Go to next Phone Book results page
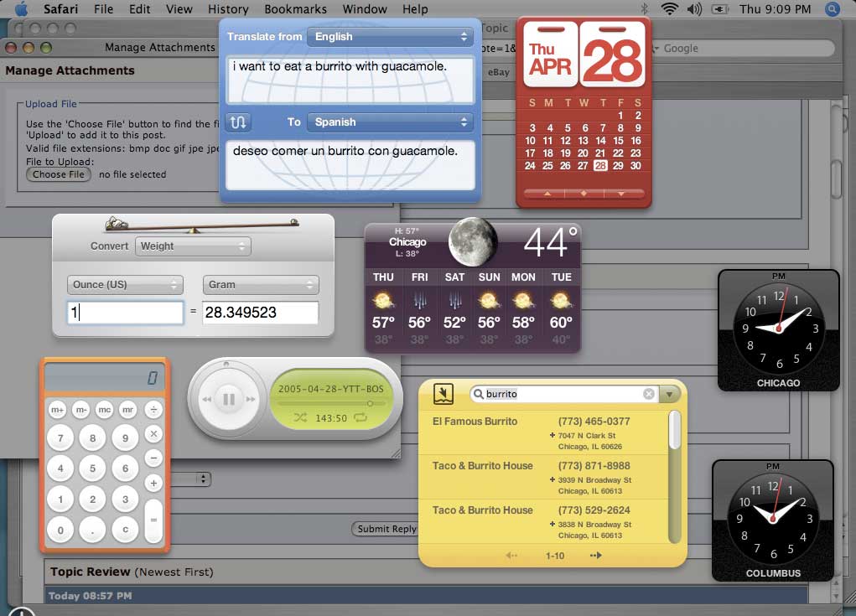 595,556
